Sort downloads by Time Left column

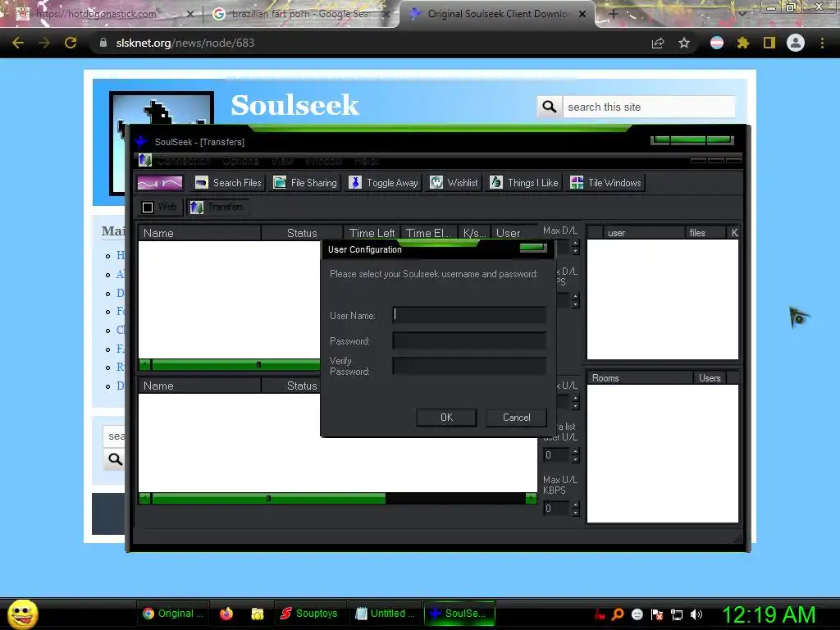[x=372, y=233]
